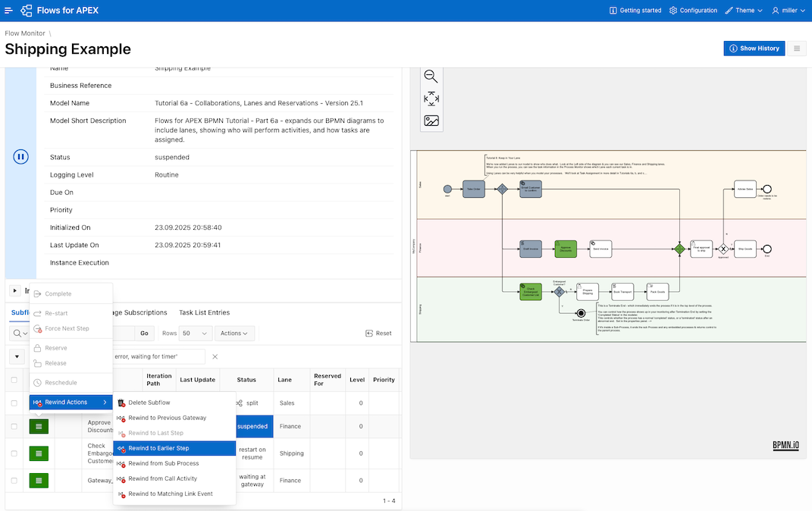Expand the Theme dropdown in the header
812x511 pixels.
click(x=744, y=11)
